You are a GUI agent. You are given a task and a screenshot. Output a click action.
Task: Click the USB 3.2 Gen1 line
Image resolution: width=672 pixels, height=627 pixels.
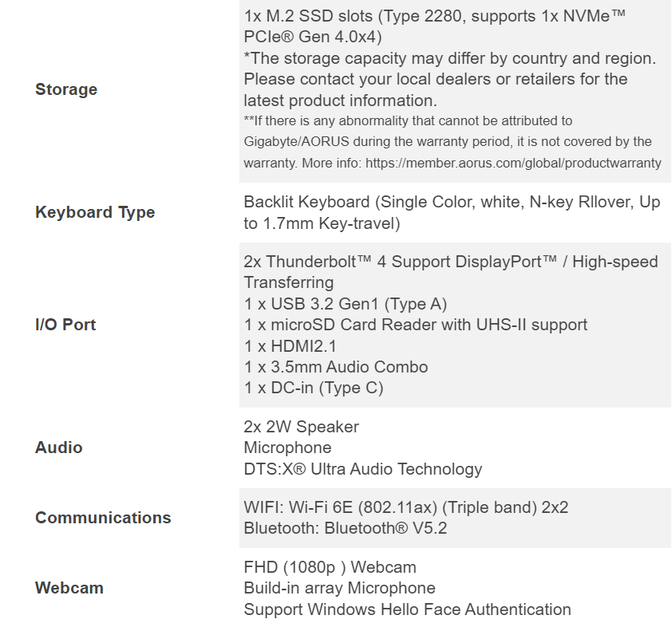346,304
